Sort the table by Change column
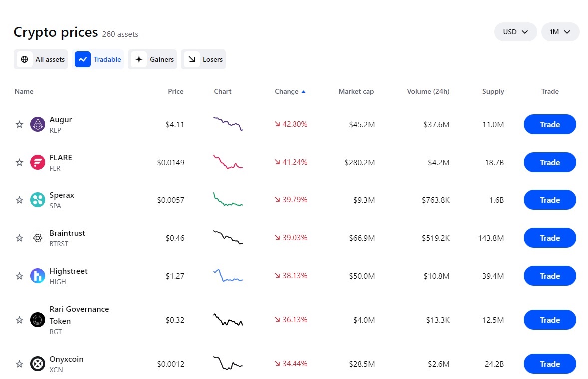The image size is (588, 379). pos(290,91)
